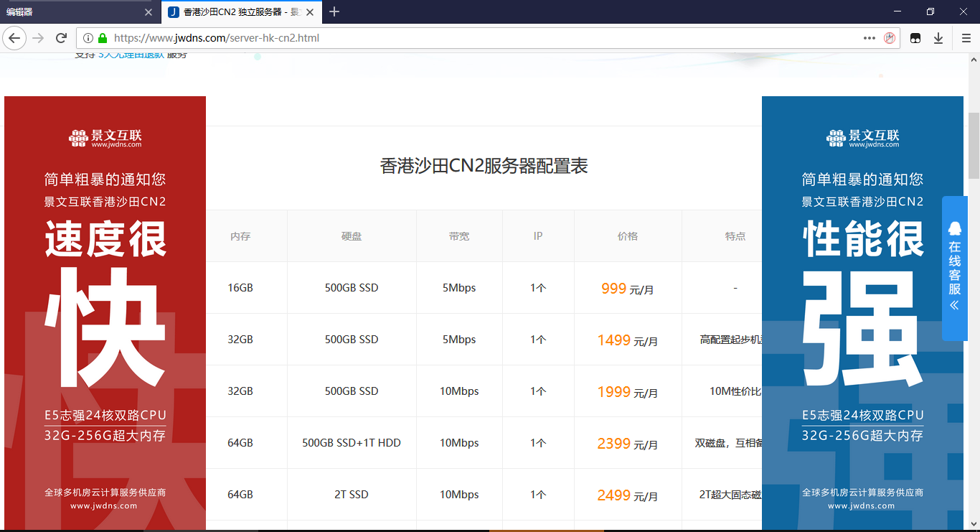Click the 2399 元/月 price
The width and height of the screenshot is (980, 532).
click(x=628, y=444)
